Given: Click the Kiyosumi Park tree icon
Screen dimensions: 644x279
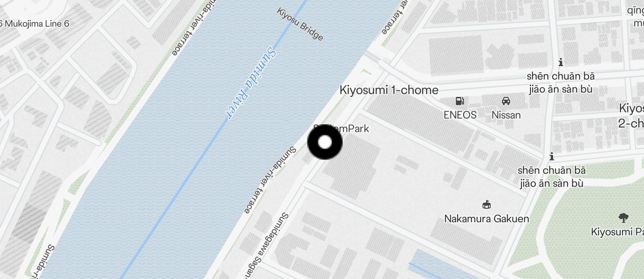Looking at the screenshot, I should [623, 218].
